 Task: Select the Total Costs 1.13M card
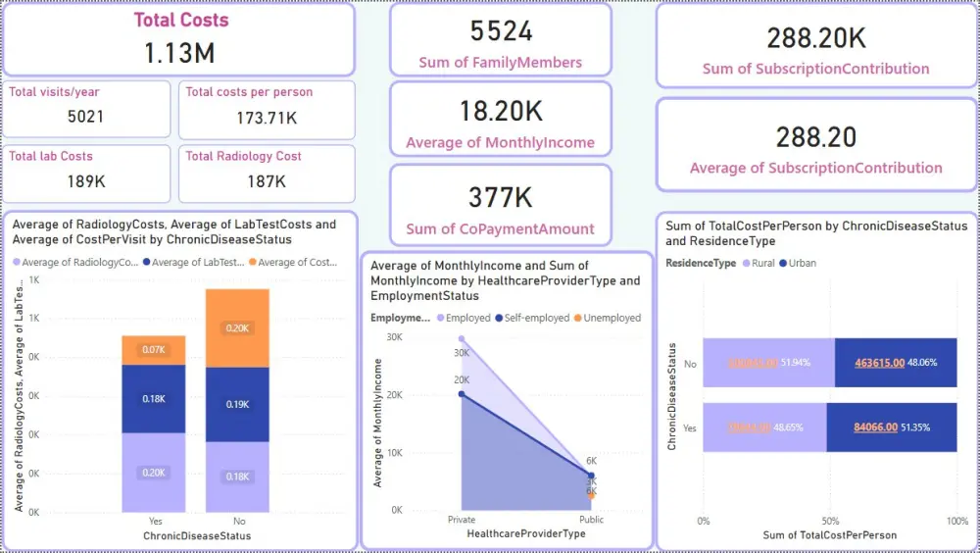pyautogui.click(x=178, y=40)
